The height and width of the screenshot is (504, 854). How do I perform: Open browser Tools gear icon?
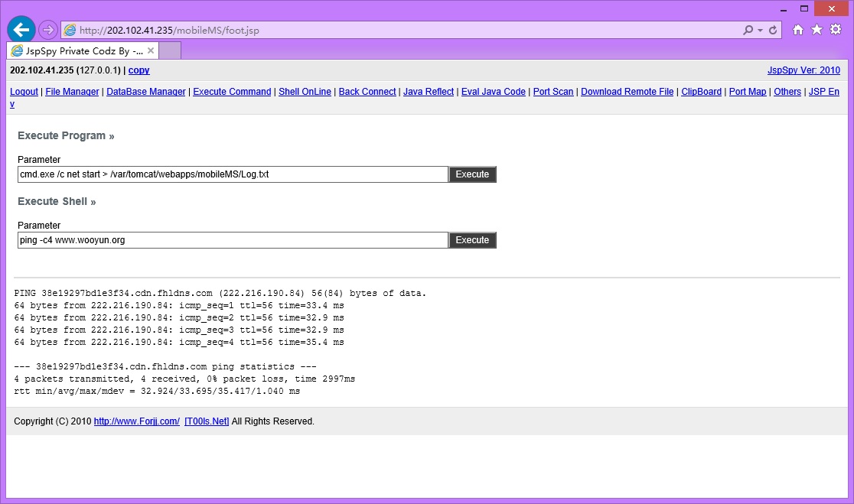836,29
